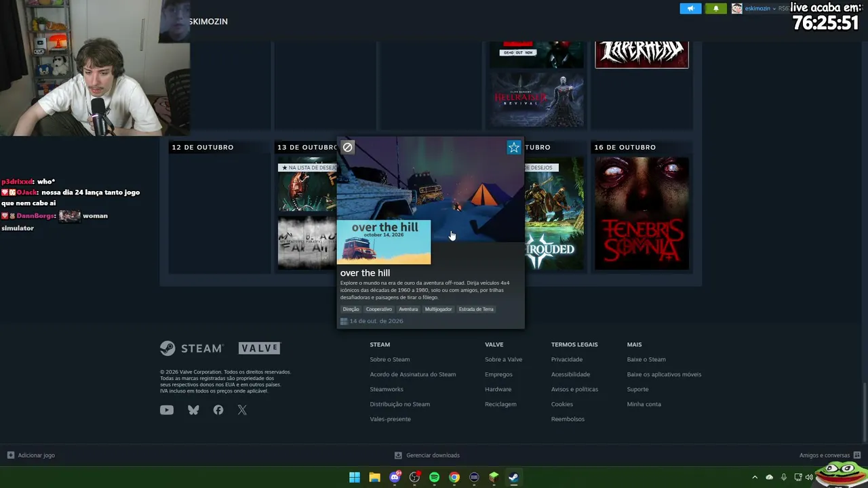
Task: Open the Empregos footer link
Action: coord(498,374)
